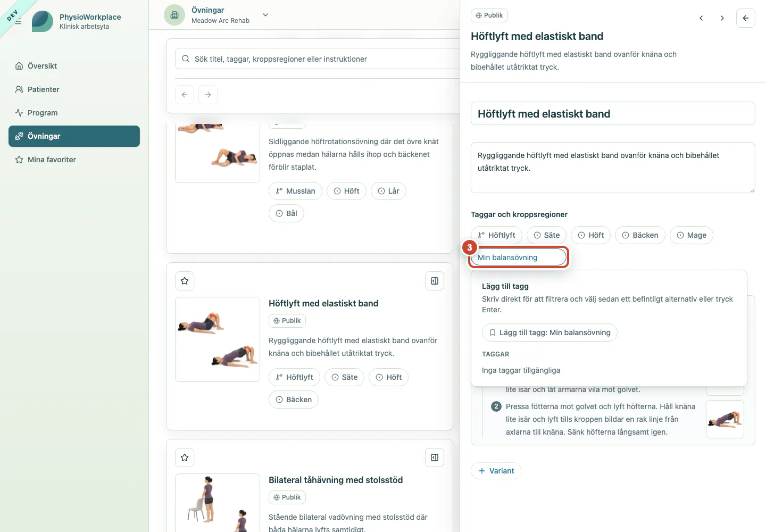Open step 2 exercise thumbnail image
Screen dimensions: 766x532
725,419
